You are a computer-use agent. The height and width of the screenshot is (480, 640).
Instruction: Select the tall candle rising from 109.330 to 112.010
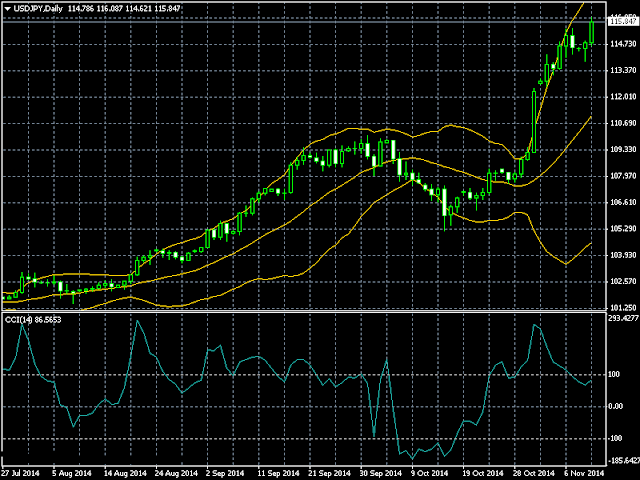[x=534, y=121]
